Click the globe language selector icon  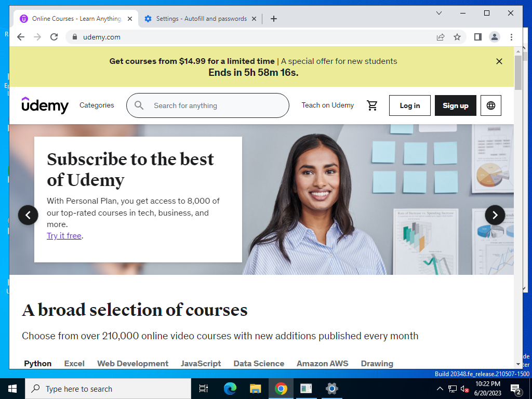click(x=490, y=105)
